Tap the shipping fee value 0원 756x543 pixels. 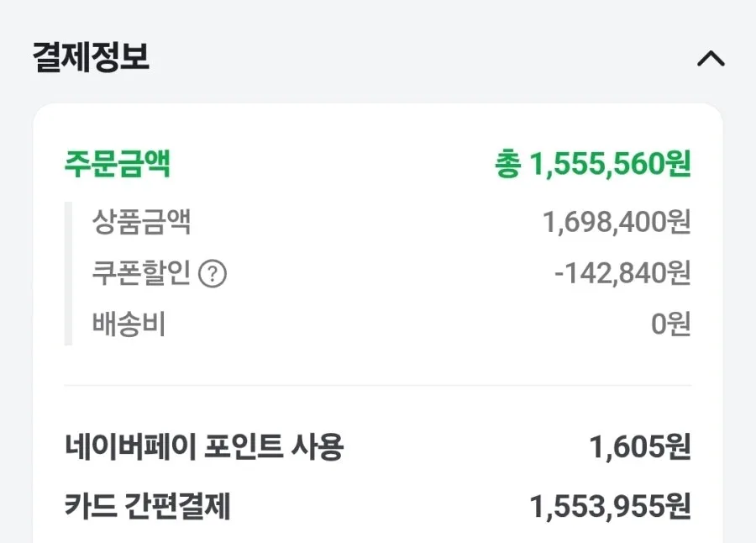pyautogui.click(x=670, y=324)
